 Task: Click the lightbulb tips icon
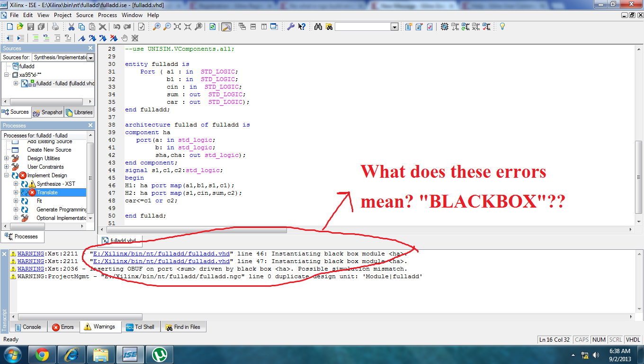[502, 27]
